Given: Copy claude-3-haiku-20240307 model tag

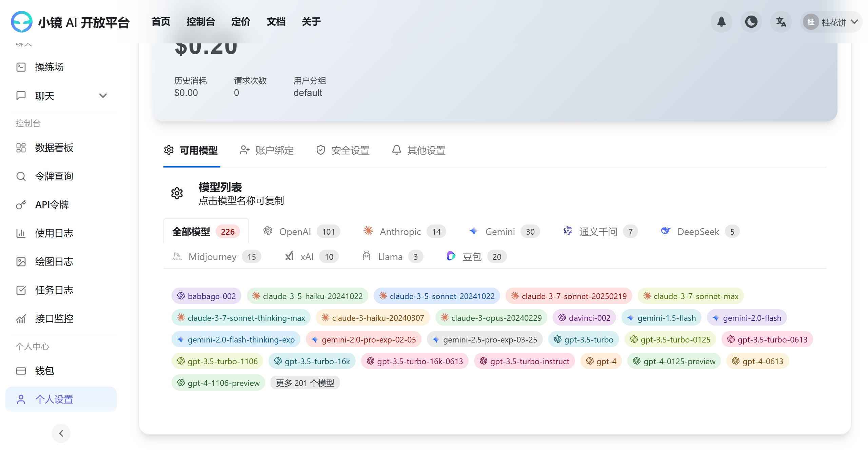Looking at the screenshot, I should [373, 318].
